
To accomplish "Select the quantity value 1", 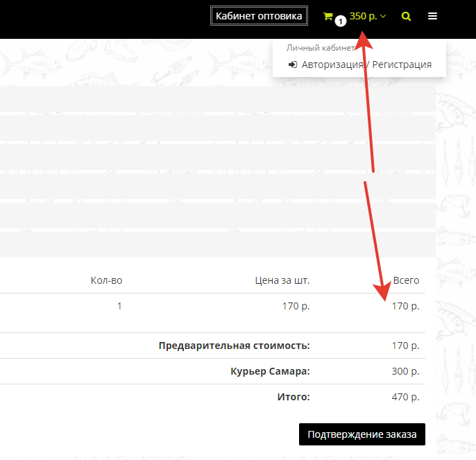I will tap(119, 306).
